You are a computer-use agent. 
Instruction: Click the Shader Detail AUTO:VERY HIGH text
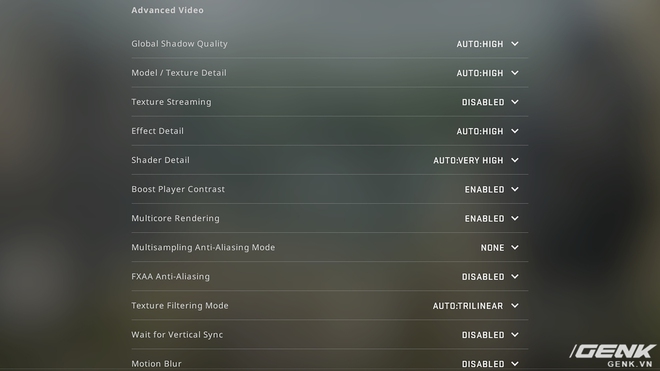[x=468, y=160]
